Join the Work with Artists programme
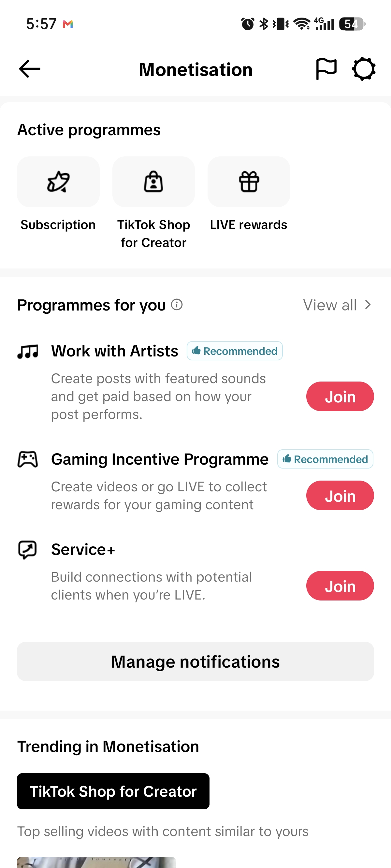 point(340,396)
